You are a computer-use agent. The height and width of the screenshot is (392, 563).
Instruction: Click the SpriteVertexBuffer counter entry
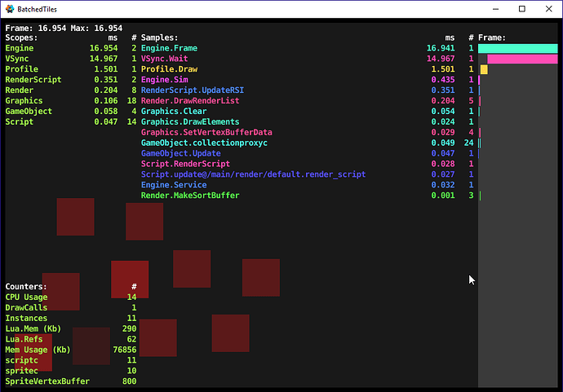coord(47,381)
